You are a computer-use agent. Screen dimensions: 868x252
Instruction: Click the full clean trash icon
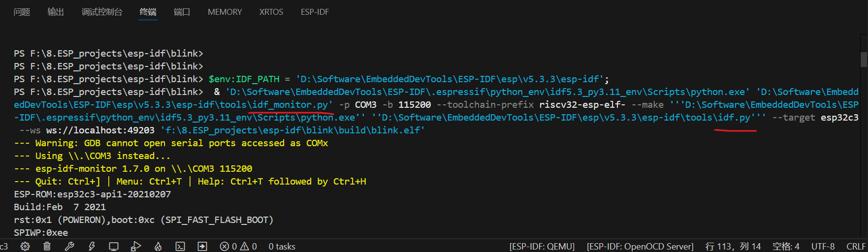[x=47, y=246]
